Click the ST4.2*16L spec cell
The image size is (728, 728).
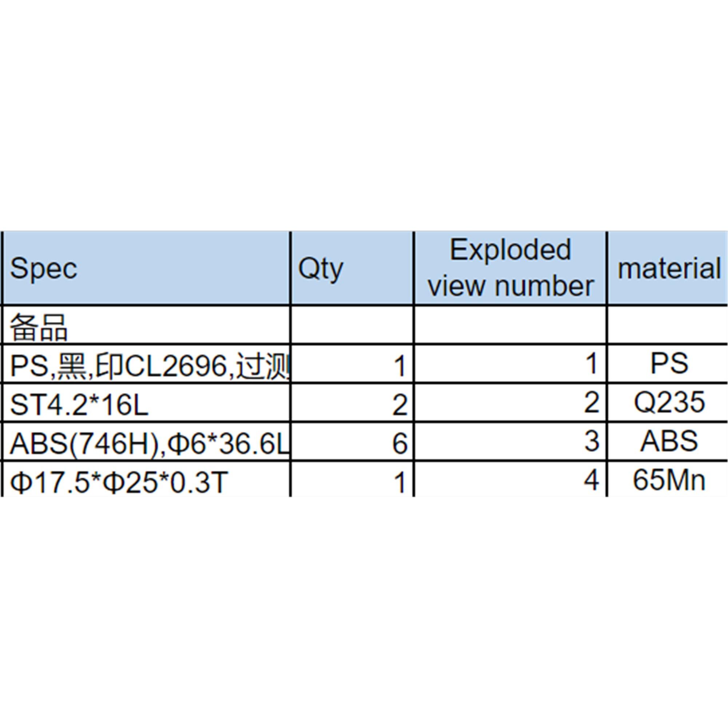(147, 402)
